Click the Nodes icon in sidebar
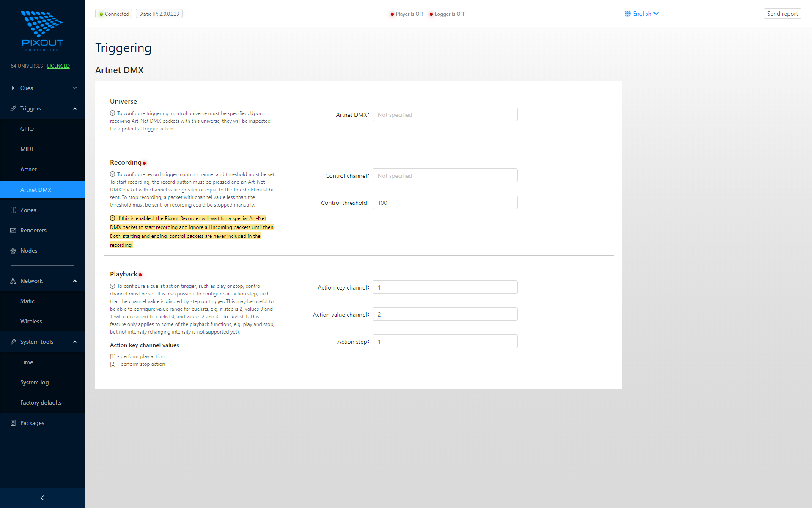This screenshot has height=508, width=812. click(13, 251)
